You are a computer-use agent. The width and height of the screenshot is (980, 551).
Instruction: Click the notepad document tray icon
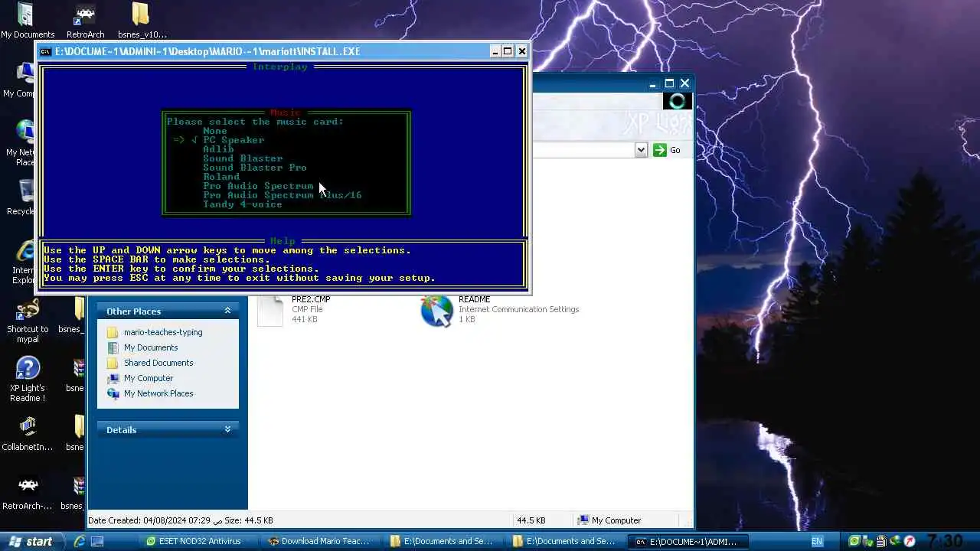pyautogui.click(x=882, y=541)
